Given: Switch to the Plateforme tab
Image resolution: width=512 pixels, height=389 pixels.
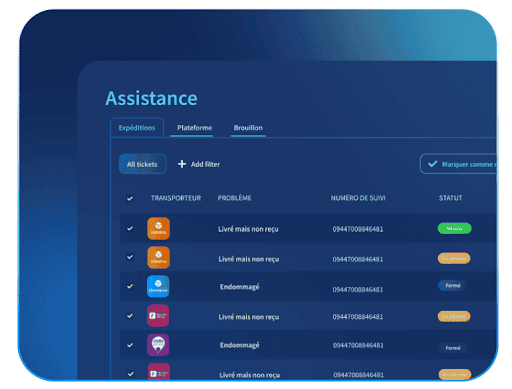Looking at the screenshot, I should pos(195,128).
